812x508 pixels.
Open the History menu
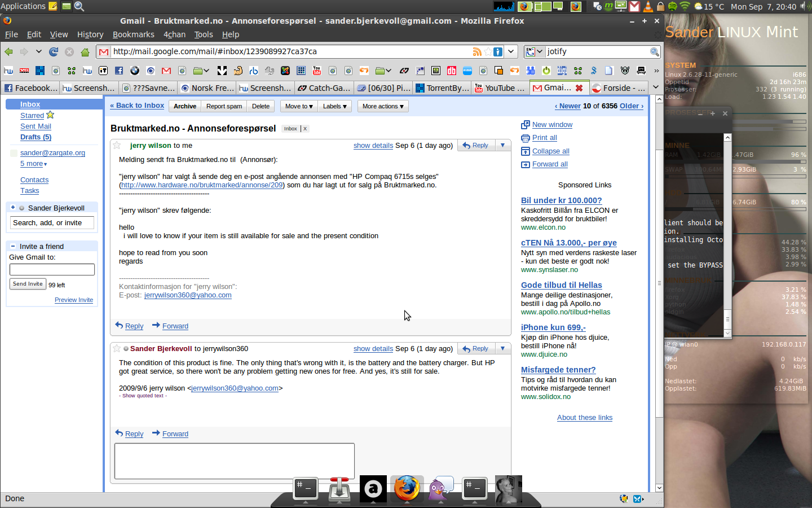pyautogui.click(x=90, y=34)
